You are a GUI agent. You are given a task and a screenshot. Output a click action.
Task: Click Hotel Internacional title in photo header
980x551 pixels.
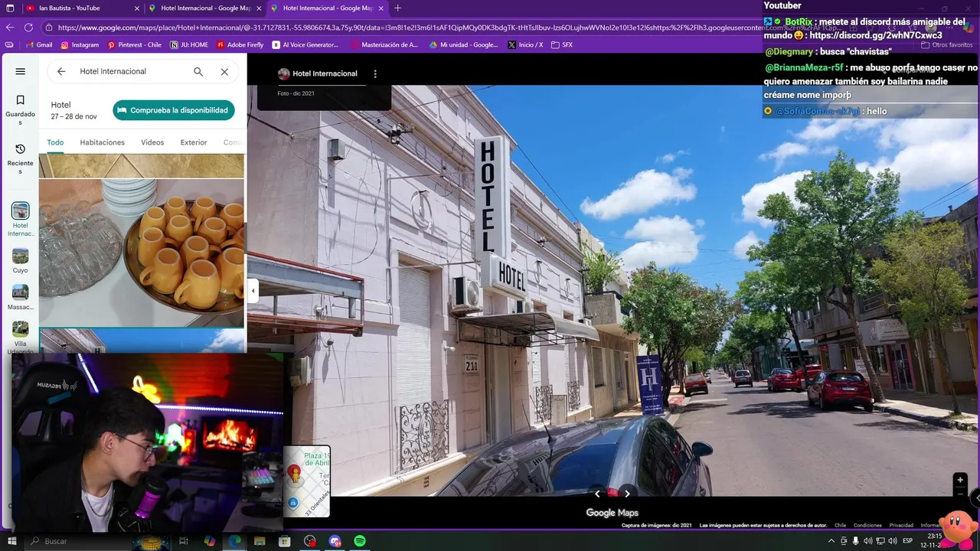point(325,73)
